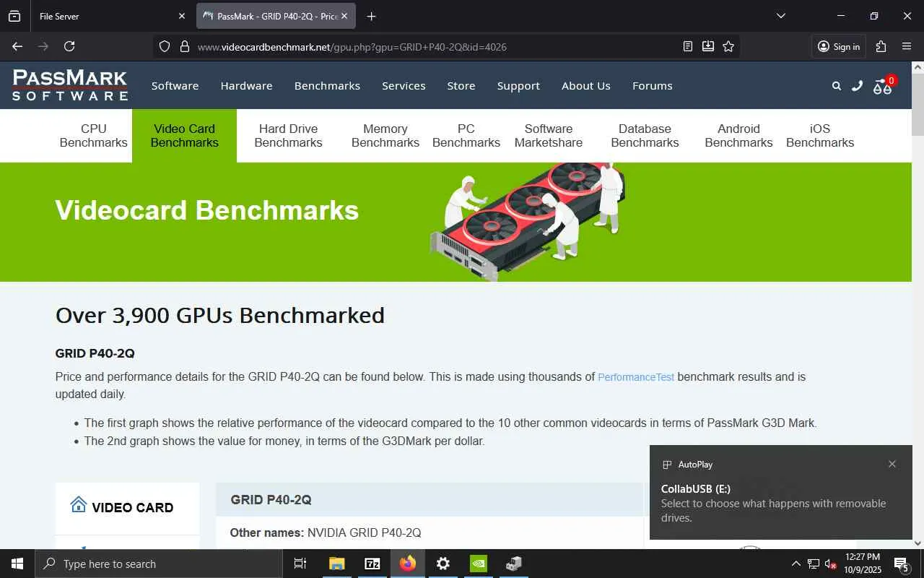Launch 7-Zip from the taskbar

(x=372, y=564)
